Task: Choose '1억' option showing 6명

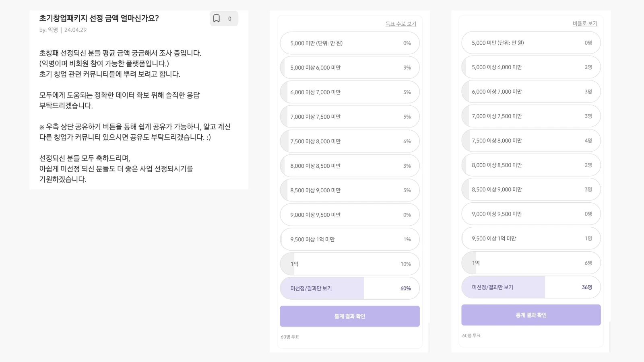Action: point(530,263)
